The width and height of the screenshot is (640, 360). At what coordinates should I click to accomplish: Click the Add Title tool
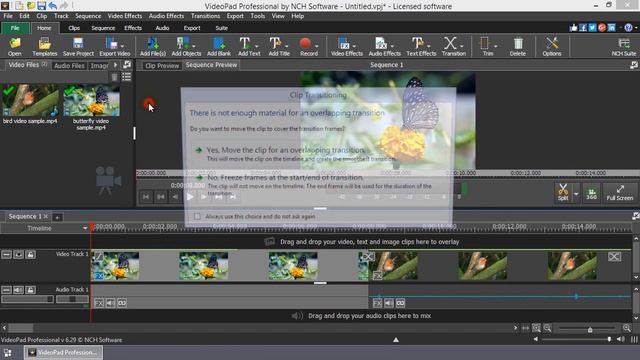click(x=276, y=46)
